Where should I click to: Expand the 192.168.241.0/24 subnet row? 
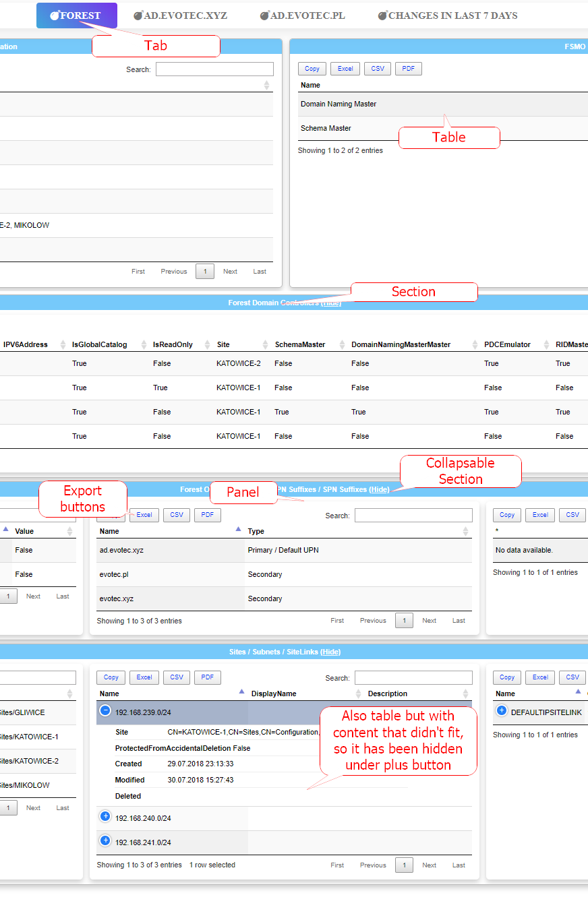[x=105, y=841]
